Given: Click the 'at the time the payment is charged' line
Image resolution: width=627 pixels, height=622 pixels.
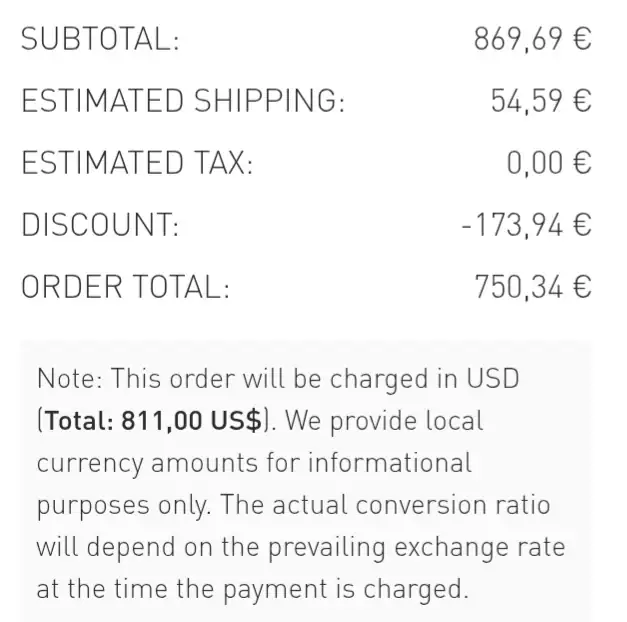Looking at the screenshot, I should pyautogui.click(x=252, y=590).
